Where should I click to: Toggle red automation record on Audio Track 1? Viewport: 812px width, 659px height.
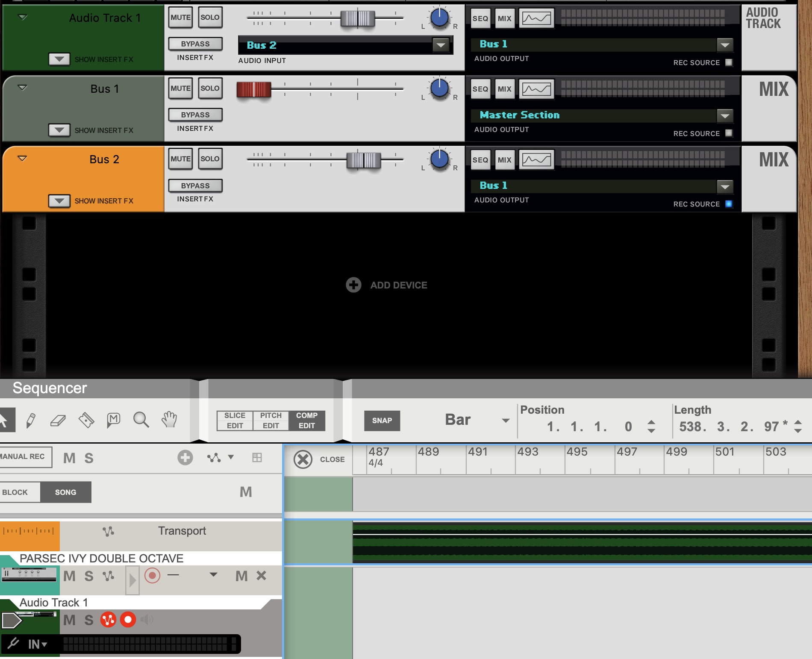tap(108, 620)
